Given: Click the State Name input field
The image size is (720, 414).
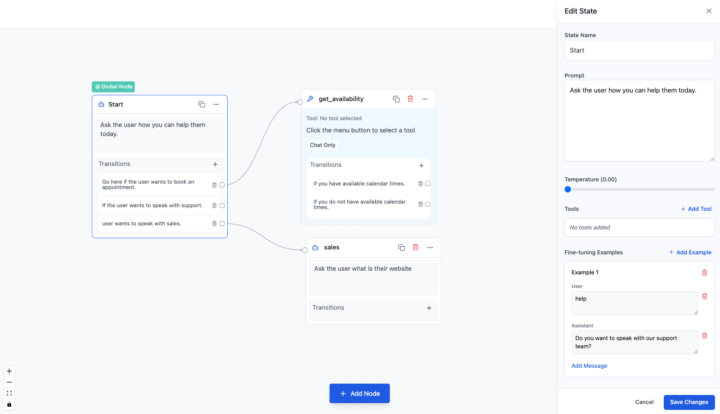Looking at the screenshot, I should pos(639,49).
